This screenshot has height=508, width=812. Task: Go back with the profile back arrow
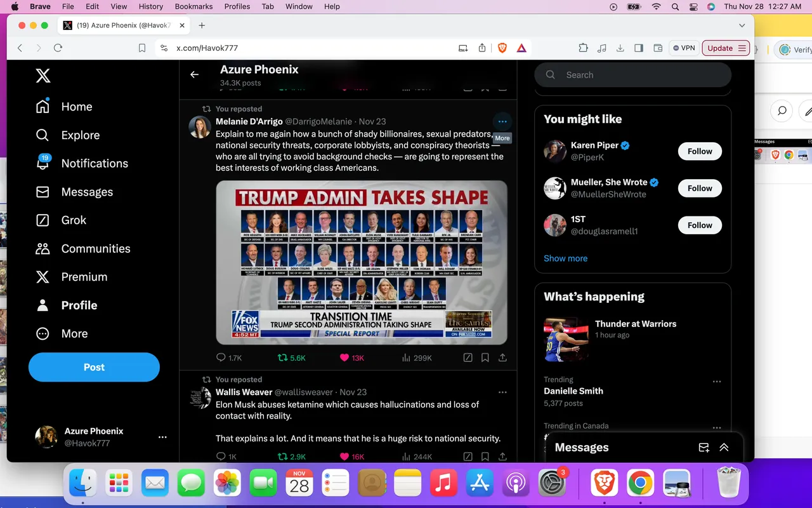coord(195,74)
